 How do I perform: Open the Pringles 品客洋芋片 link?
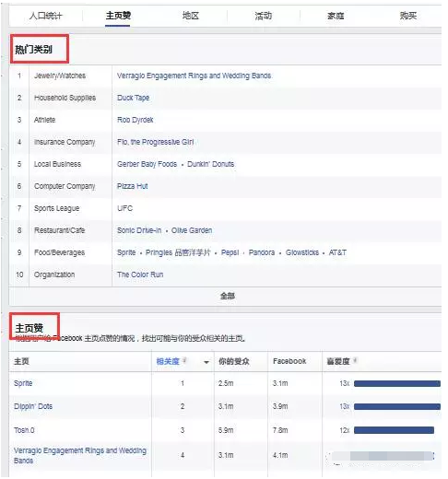click(x=178, y=252)
